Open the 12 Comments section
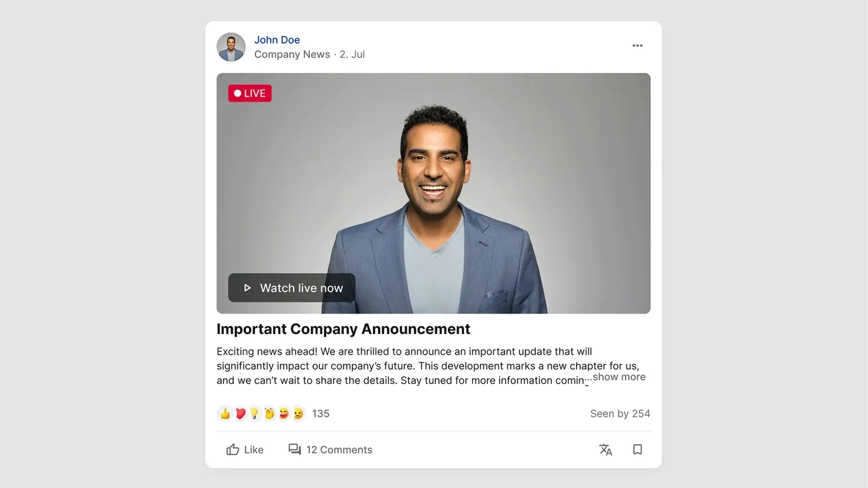Viewport: 868px width, 488px height. (330, 449)
